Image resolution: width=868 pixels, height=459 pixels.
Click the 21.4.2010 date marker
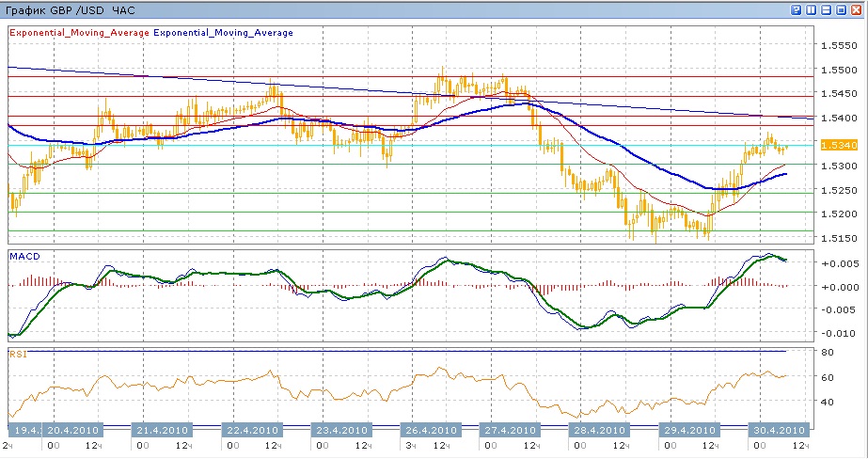(x=165, y=430)
